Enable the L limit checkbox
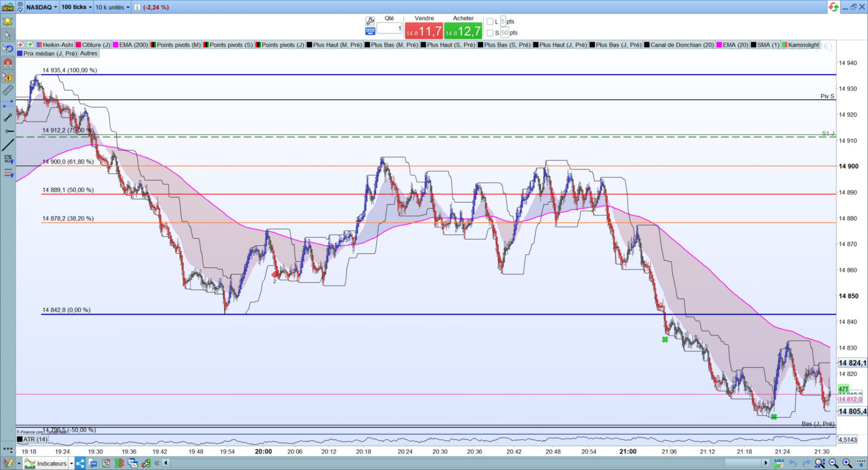Screen dimensions: 868x470 click(x=490, y=22)
